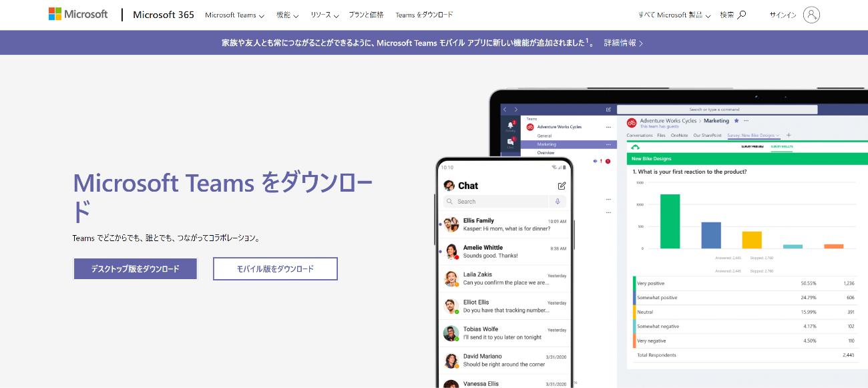Viewport: 868px width, 388px height.
Task: Expand the リソース dropdown menu
Action: coord(324,15)
